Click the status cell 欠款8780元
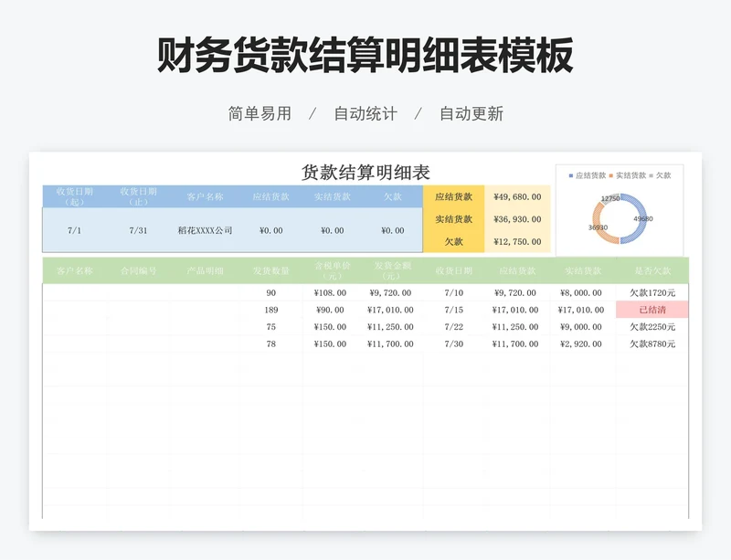Screen dimensions: 731x560 [x=652, y=344]
